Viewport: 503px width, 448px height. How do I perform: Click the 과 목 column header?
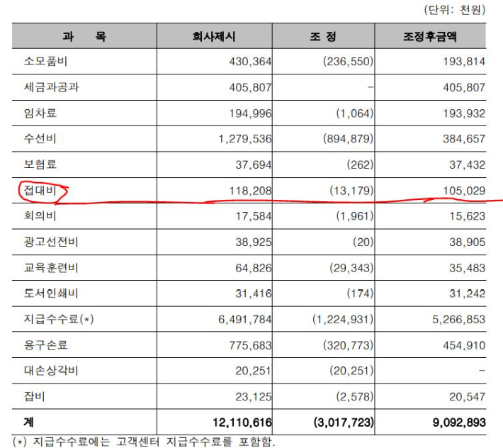tap(84, 36)
